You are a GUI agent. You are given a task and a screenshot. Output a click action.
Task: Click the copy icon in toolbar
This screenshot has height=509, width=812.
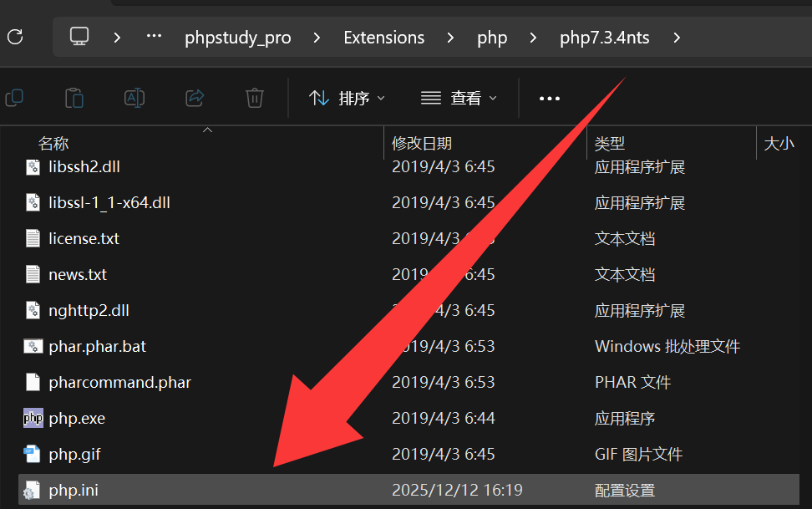[x=14, y=98]
